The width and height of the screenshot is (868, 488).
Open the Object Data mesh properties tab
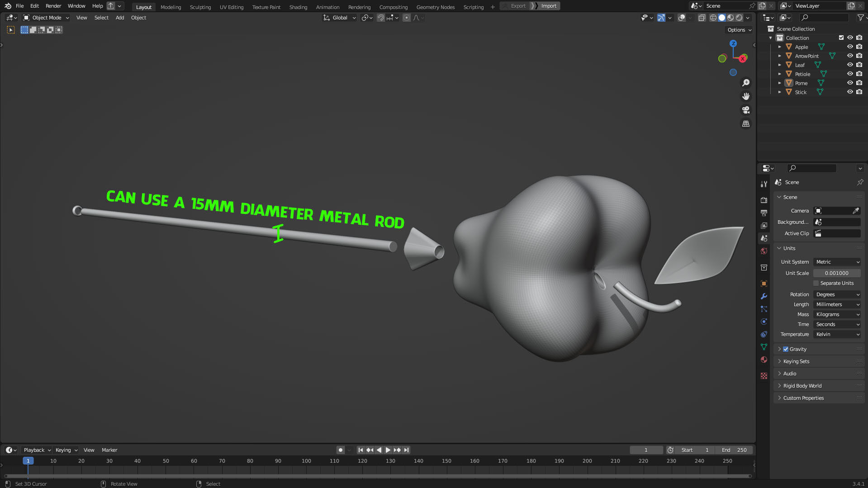click(x=764, y=347)
